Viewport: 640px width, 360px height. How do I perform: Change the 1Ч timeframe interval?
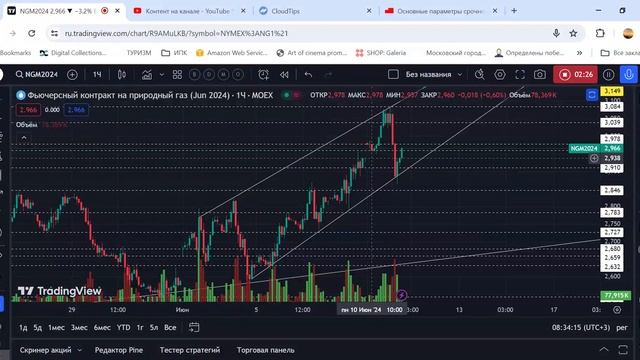(x=97, y=74)
